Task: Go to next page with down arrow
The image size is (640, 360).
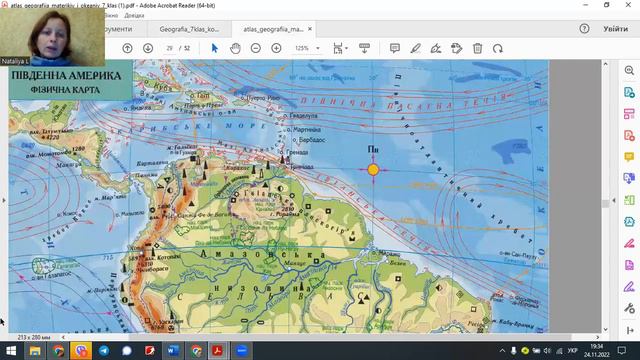Action: point(148,48)
